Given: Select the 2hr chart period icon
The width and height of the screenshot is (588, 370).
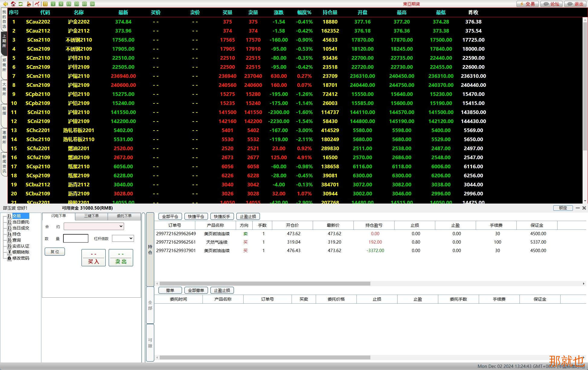Looking at the screenshot, I should [92, 4].
